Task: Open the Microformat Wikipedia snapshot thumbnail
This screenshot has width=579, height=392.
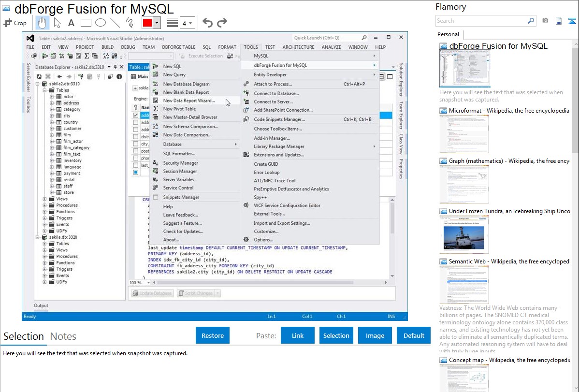Action: (464, 134)
